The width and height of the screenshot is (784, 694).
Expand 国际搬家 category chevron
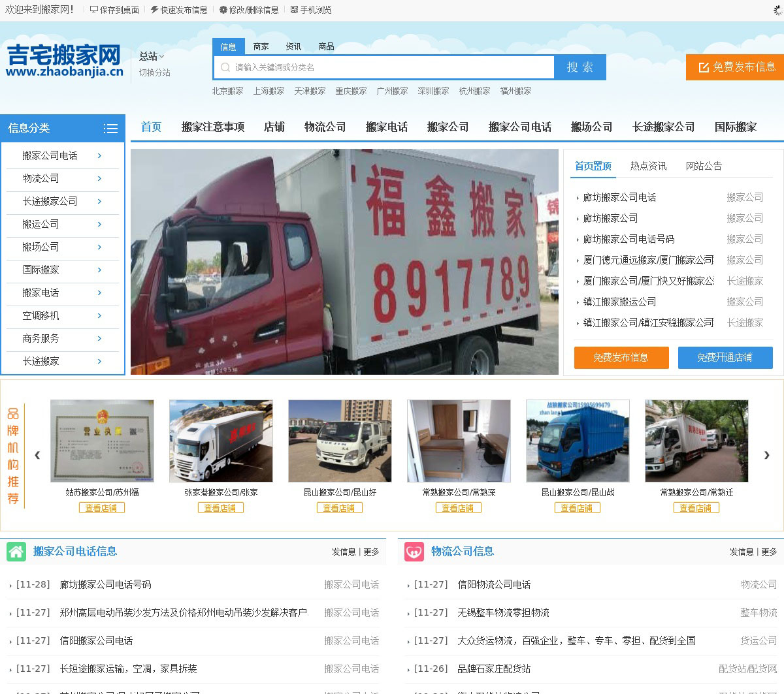pyautogui.click(x=99, y=270)
